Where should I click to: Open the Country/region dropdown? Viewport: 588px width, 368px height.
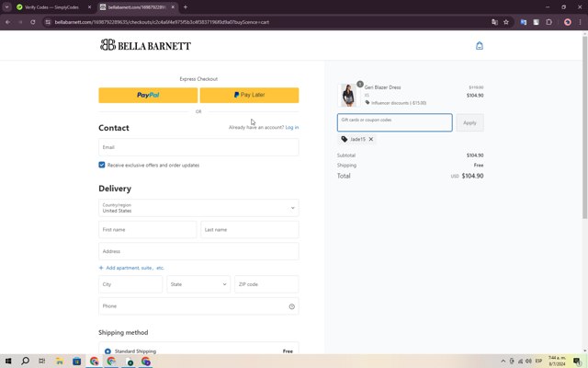pos(198,208)
